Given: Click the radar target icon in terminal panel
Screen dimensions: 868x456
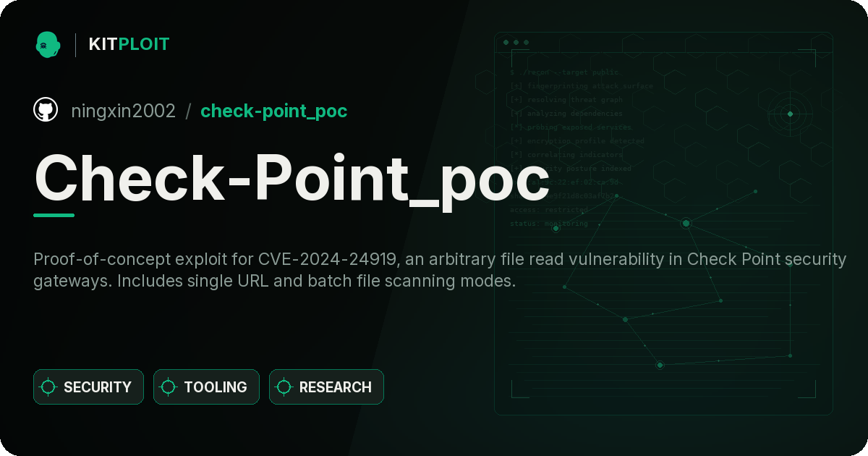Looking at the screenshot, I should click(790, 114).
